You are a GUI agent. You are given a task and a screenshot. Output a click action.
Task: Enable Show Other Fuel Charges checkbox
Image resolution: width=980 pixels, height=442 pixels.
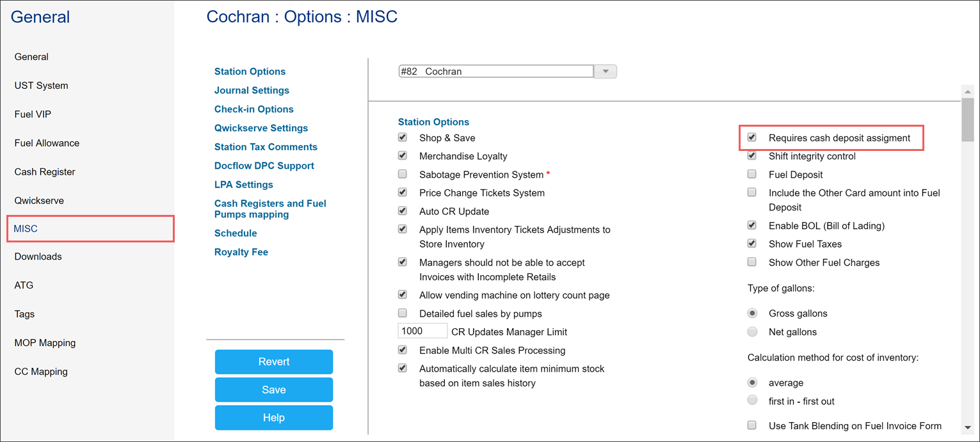pyautogui.click(x=752, y=262)
